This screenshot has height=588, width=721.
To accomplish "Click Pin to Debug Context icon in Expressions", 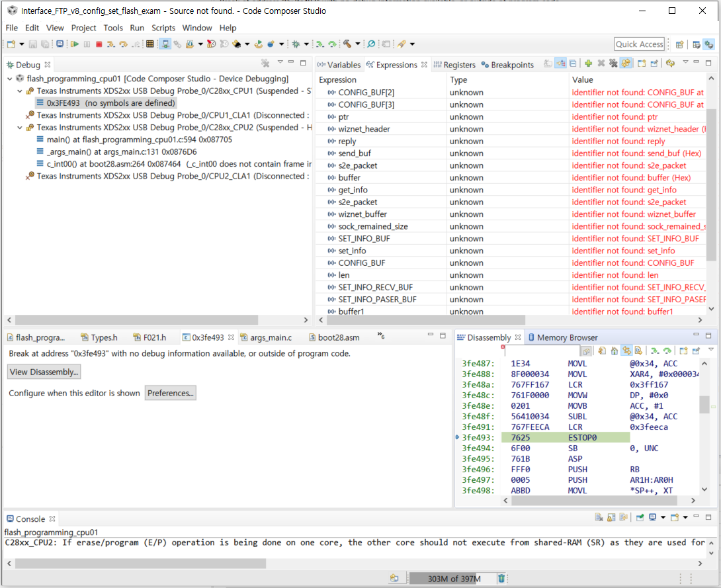I will pyautogui.click(x=654, y=63).
